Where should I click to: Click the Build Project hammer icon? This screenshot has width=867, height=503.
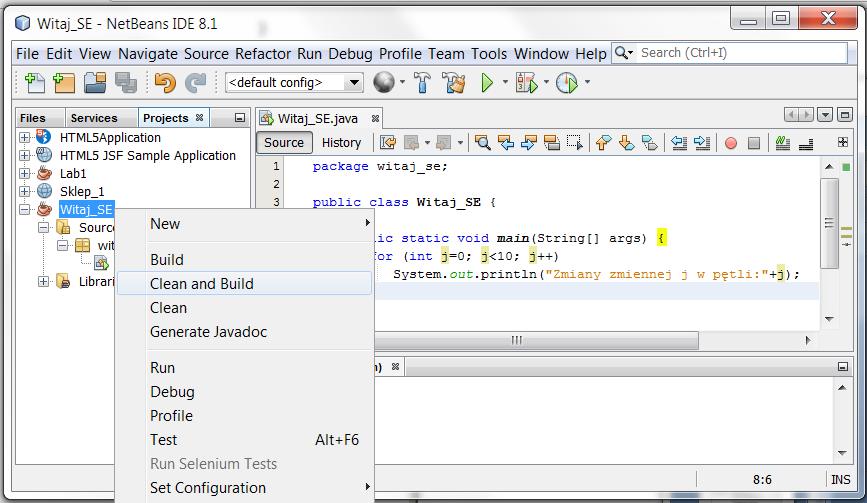click(x=422, y=82)
